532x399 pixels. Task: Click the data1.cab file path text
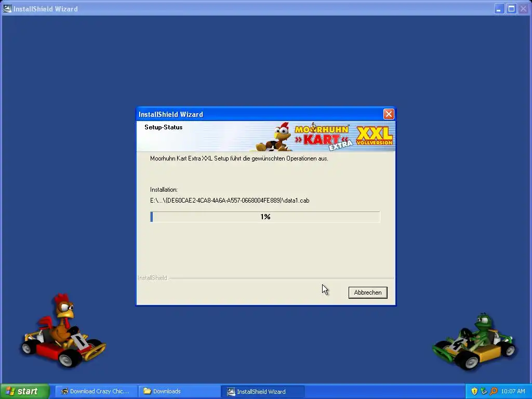click(x=230, y=201)
